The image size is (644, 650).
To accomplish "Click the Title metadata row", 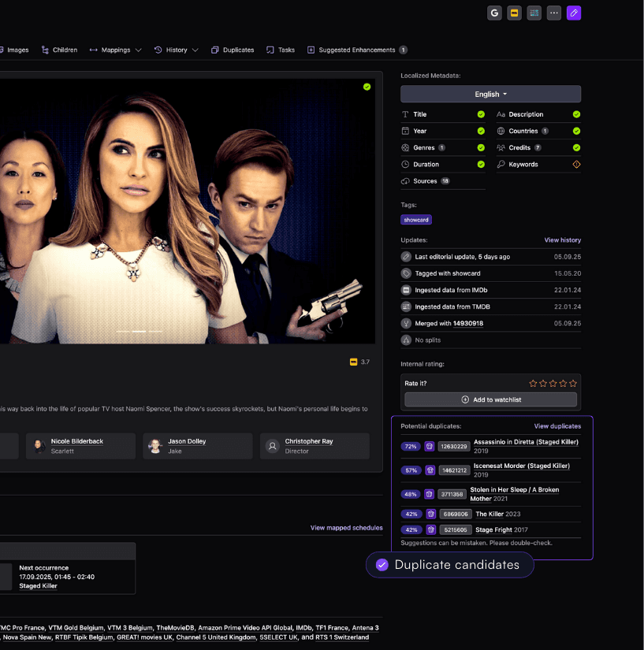I will click(x=443, y=114).
